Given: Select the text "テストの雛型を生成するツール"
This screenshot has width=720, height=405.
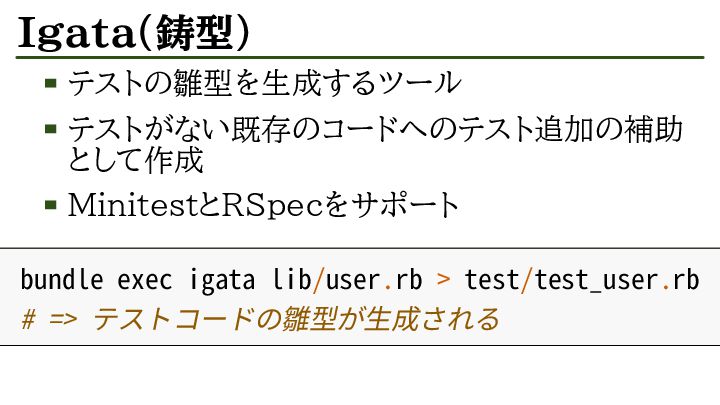Looking at the screenshot, I should point(264,83).
